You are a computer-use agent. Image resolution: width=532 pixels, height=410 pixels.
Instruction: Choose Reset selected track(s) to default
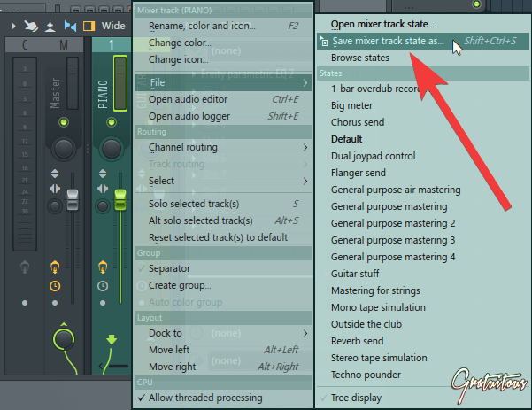tap(223, 237)
